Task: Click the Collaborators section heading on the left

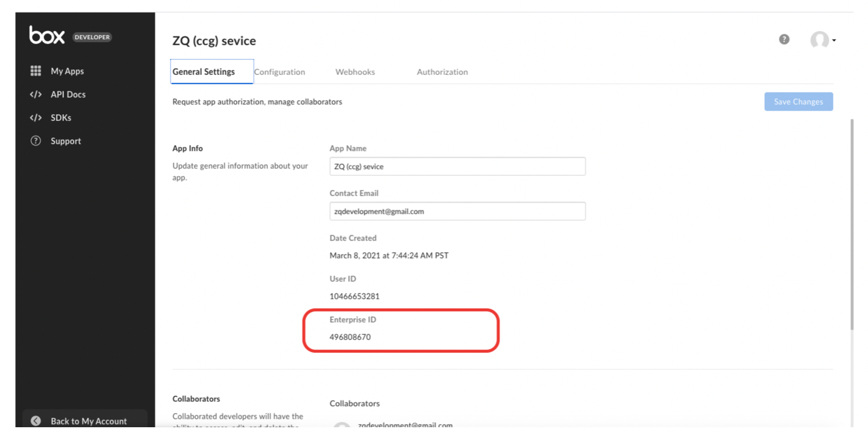Action: (196, 399)
